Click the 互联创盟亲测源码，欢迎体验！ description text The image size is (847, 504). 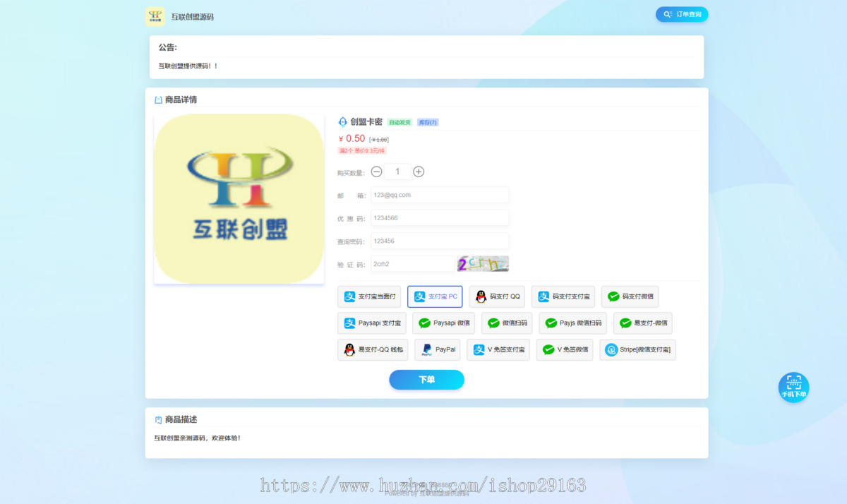click(x=198, y=438)
